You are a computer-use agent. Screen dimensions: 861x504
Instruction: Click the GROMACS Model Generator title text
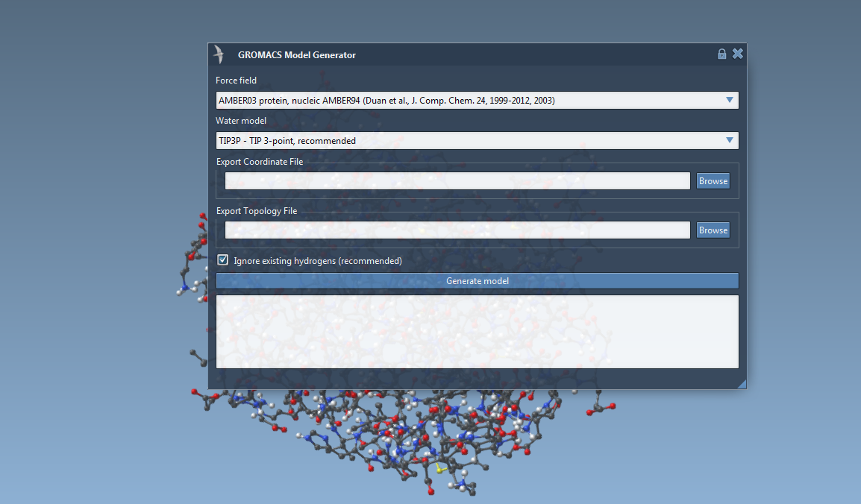pos(296,55)
